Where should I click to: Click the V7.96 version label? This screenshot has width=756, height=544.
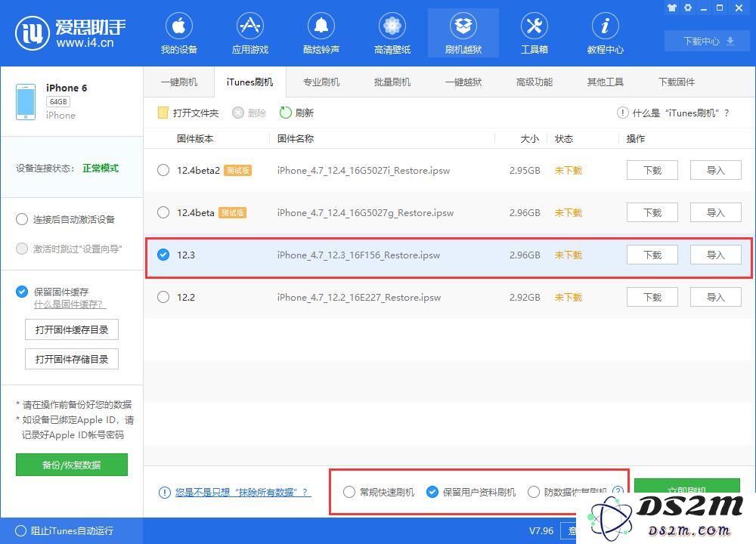(x=541, y=530)
